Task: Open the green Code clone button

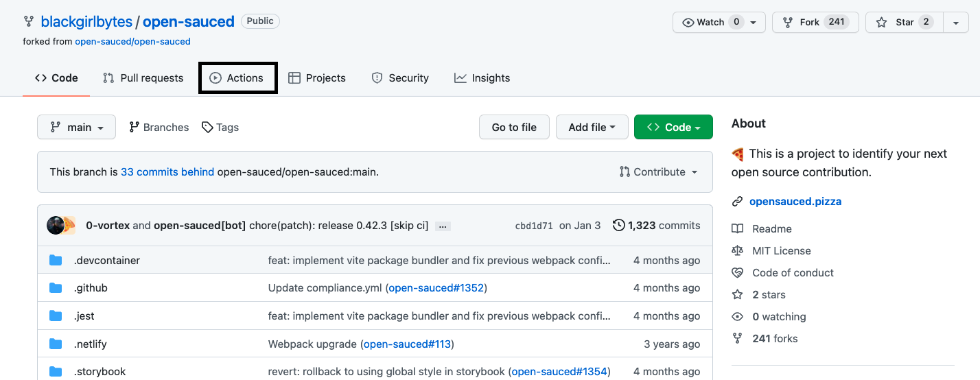Action: (673, 128)
